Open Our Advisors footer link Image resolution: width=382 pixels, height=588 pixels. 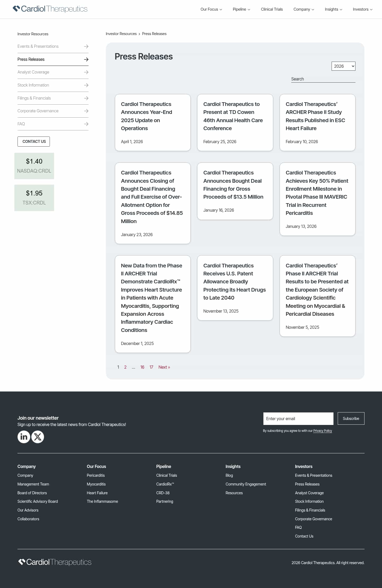(x=28, y=510)
